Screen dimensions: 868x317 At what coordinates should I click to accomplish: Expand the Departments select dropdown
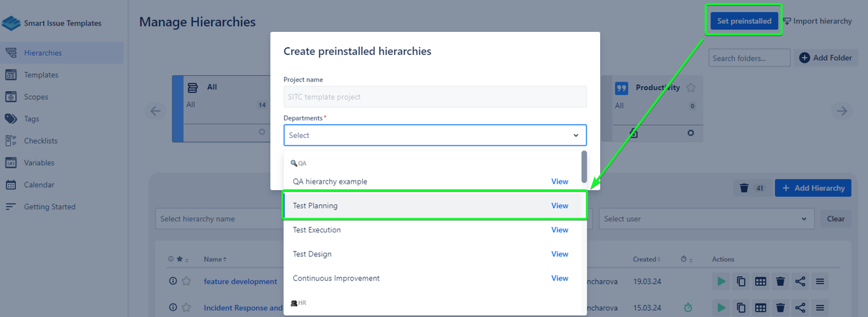[435, 135]
